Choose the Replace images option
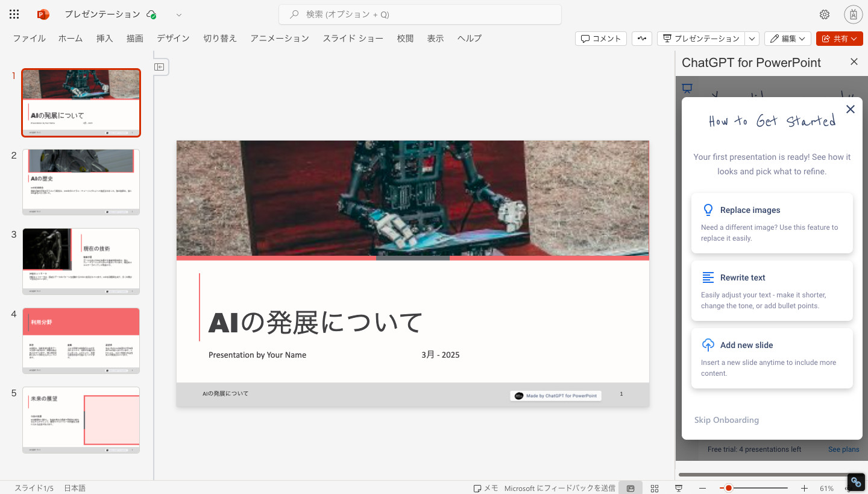The width and height of the screenshot is (868, 494). click(772, 223)
